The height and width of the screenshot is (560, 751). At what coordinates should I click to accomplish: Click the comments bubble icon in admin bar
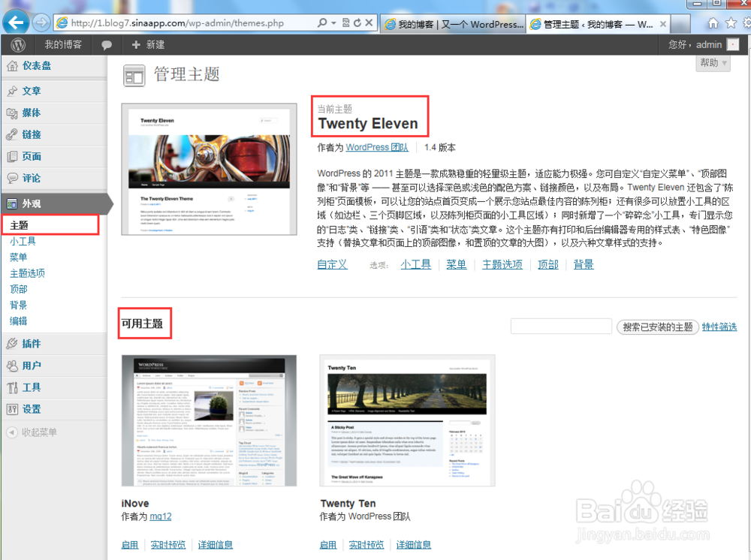[107, 45]
